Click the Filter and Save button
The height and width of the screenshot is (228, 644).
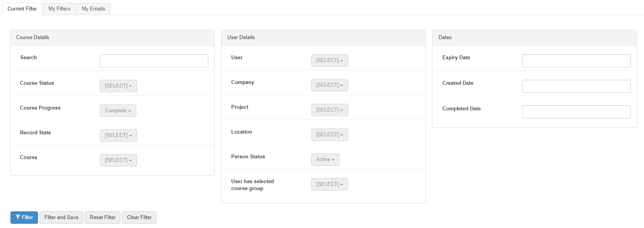pyautogui.click(x=61, y=218)
